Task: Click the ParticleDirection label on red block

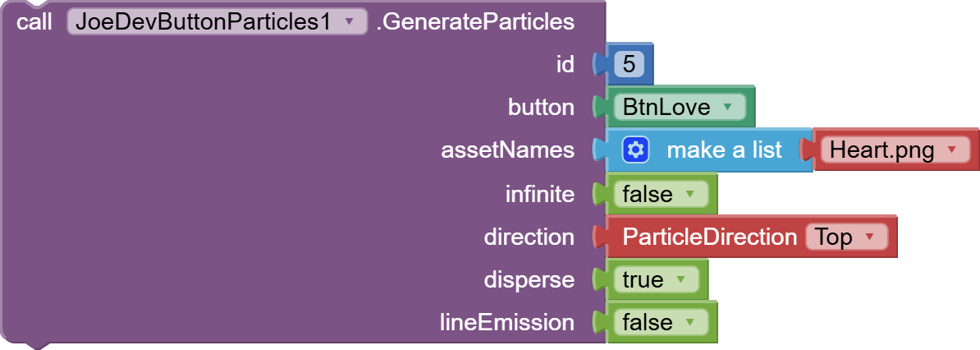Action: (709, 237)
